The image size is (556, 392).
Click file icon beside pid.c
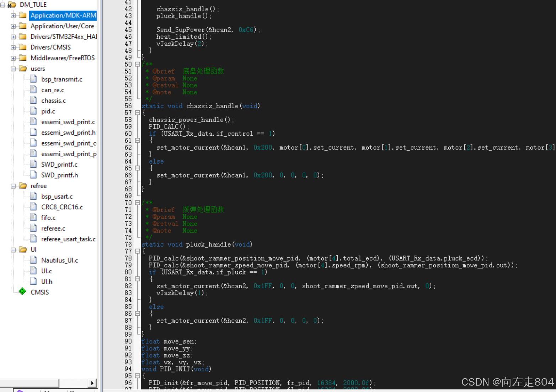[x=33, y=111]
